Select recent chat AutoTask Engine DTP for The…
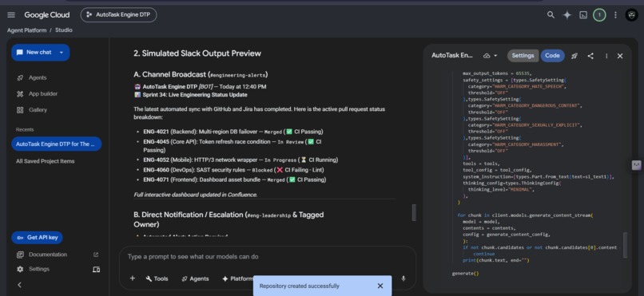The image size is (644, 296). pyautogui.click(x=56, y=144)
